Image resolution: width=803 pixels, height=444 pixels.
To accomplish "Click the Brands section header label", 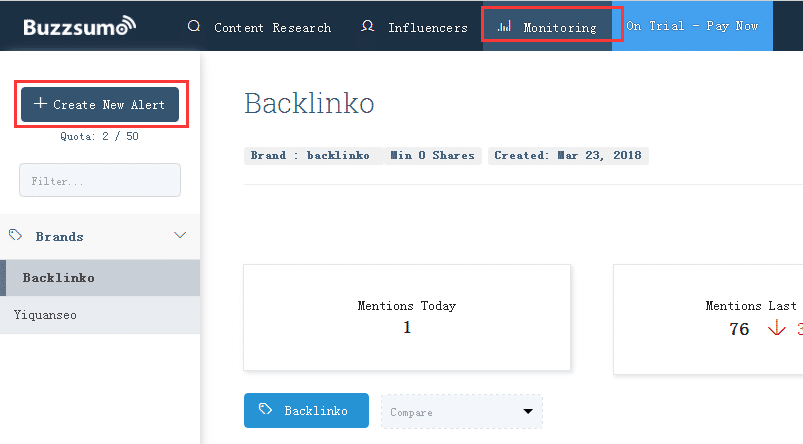I will tap(59, 237).
